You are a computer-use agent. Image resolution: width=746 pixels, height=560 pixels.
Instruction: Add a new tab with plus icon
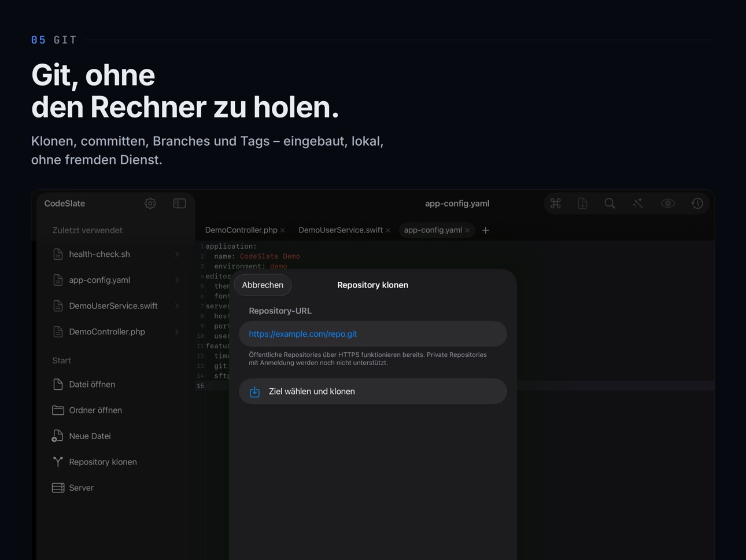pyautogui.click(x=486, y=230)
